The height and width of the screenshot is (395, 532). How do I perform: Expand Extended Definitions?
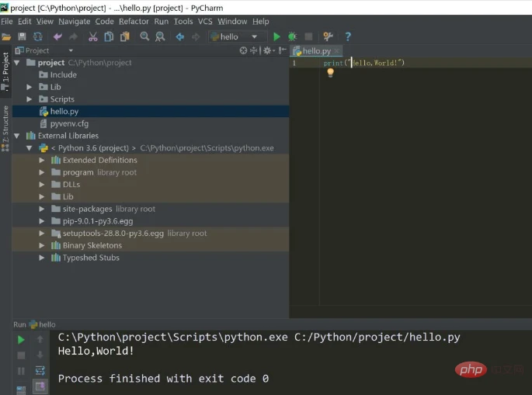coord(42,161)
